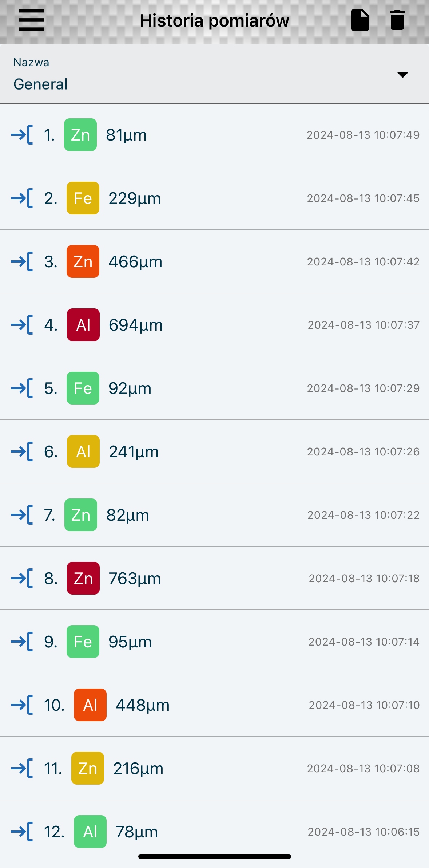This screenshot has width=429, height=868.
Task: Tap the export file icon
Action: pyautogui.click(x=360, y=20)
